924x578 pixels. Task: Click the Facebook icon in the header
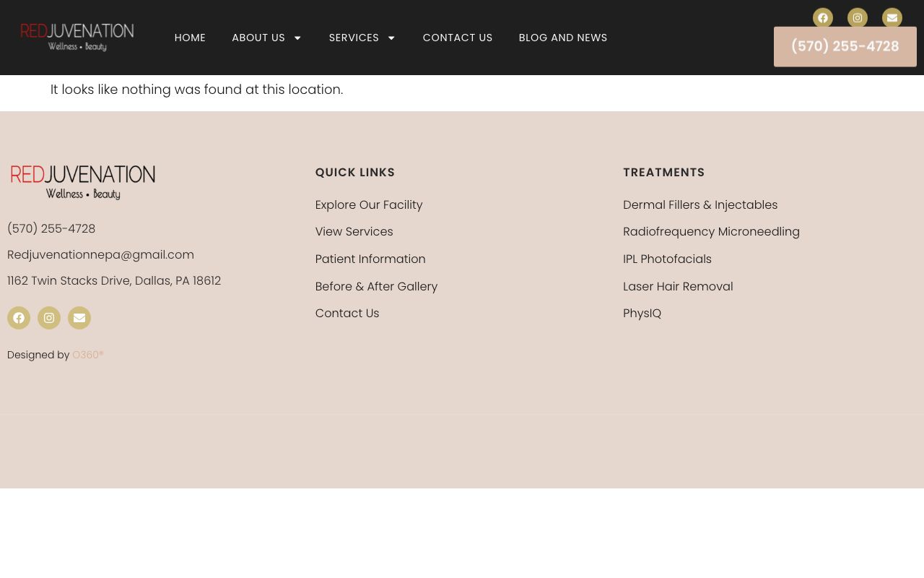(x=823, y=18)
